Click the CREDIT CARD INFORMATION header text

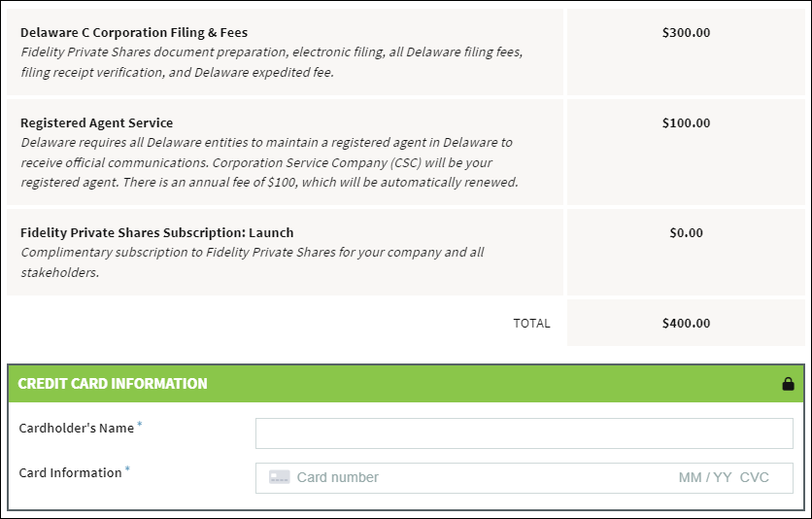coord(113,384)
